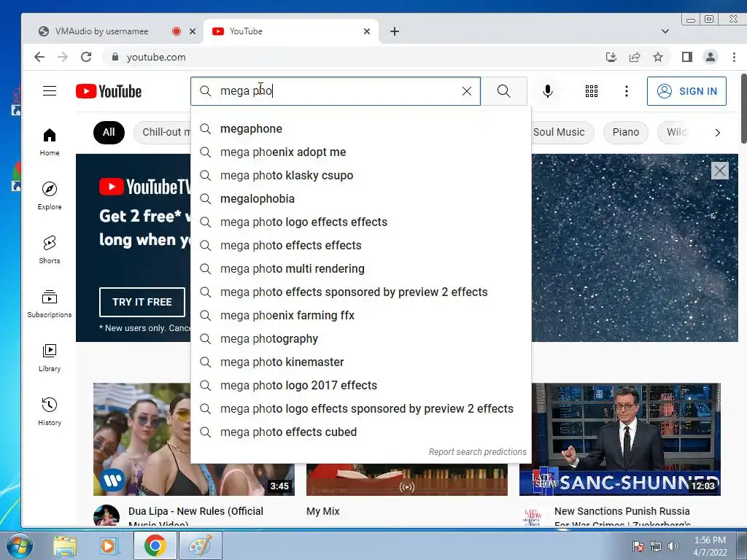747x560 pixels.
Task: Click the youtube.com address bar
Action: pos(352,57)
